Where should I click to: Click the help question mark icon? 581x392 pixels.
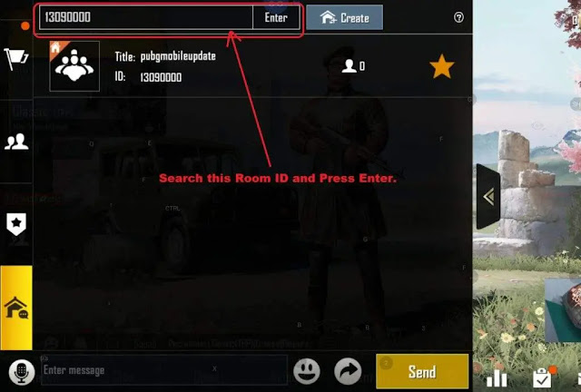pyautogui.click(x=458, y=17)
